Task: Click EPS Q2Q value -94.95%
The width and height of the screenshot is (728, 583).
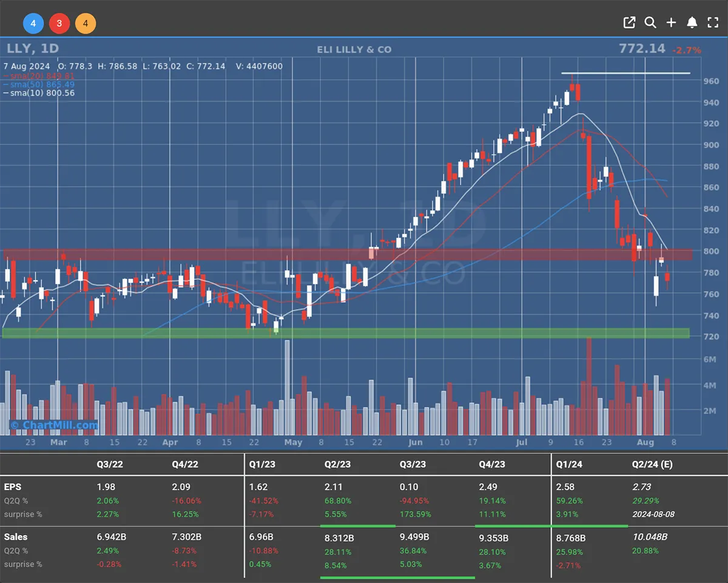Action: [x=416, y=501]
